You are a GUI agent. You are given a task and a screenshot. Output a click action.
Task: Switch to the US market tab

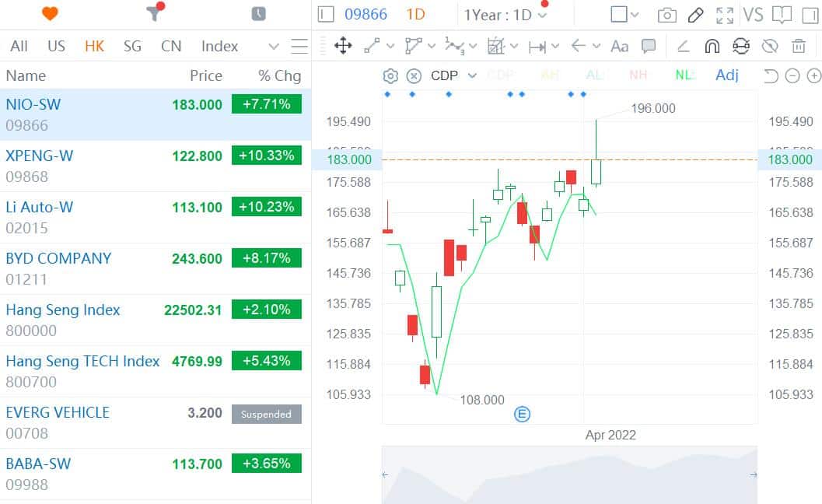tap(56, 46)
